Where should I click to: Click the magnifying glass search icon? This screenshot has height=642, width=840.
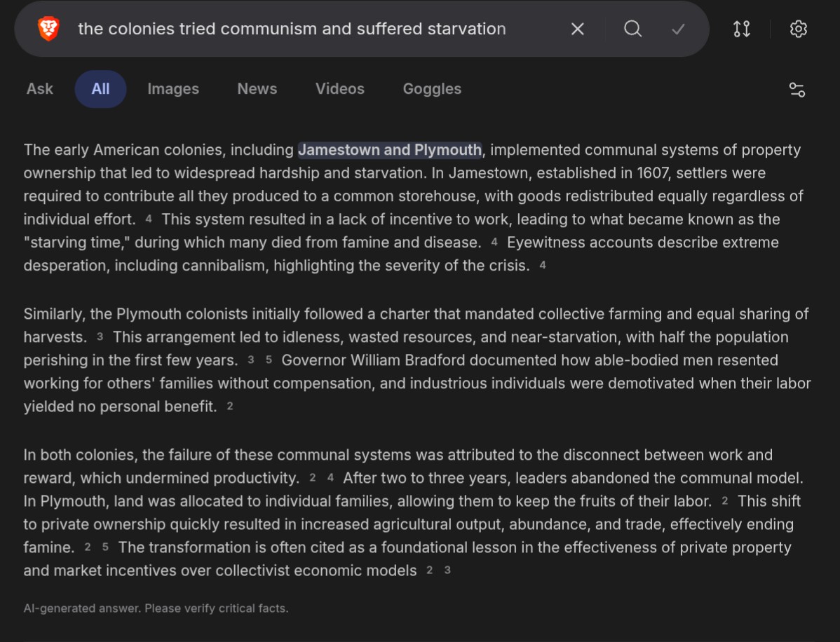click(632, 29)
